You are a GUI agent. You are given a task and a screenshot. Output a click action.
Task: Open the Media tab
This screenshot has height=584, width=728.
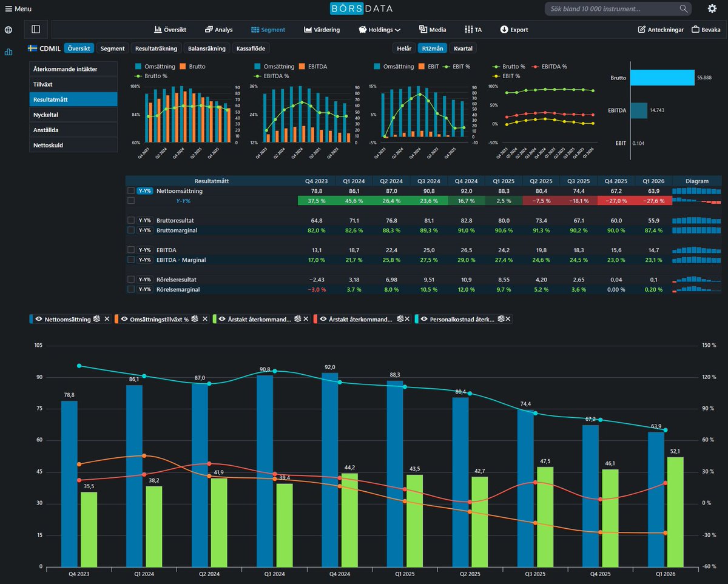point(433,30)
